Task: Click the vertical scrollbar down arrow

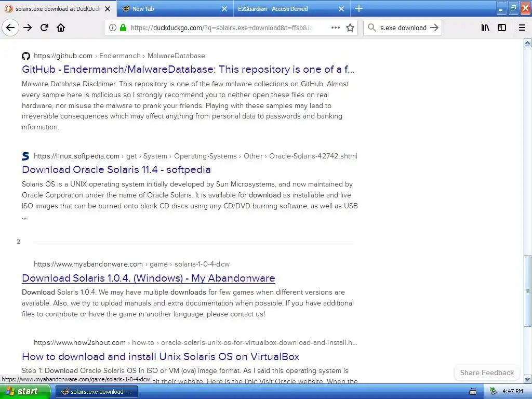Action: point(528,379)
